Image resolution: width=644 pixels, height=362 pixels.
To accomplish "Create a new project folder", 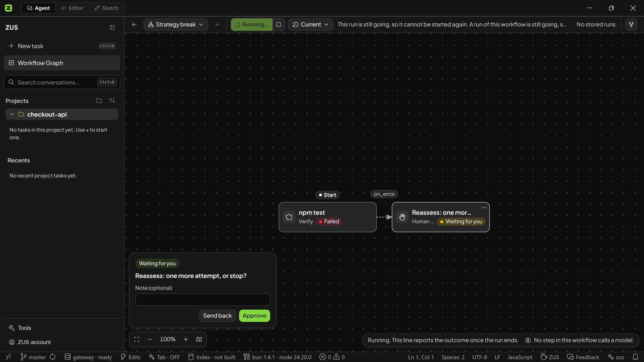I will click(x=99, y=101).
